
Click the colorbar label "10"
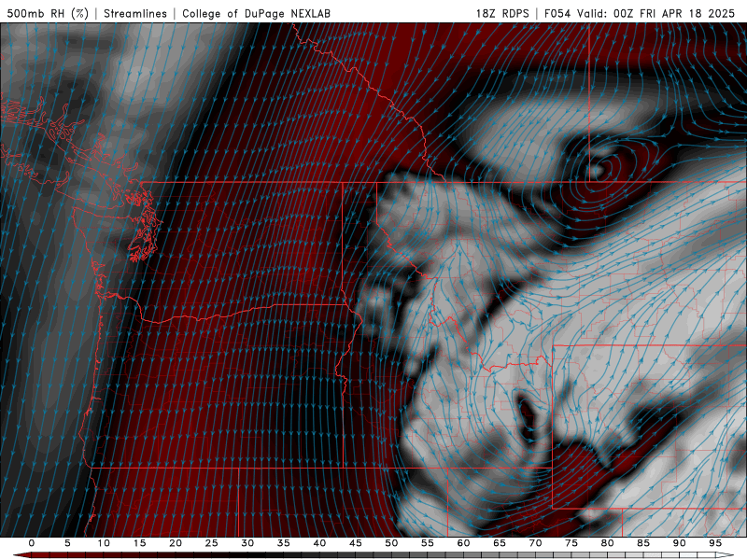104,543
